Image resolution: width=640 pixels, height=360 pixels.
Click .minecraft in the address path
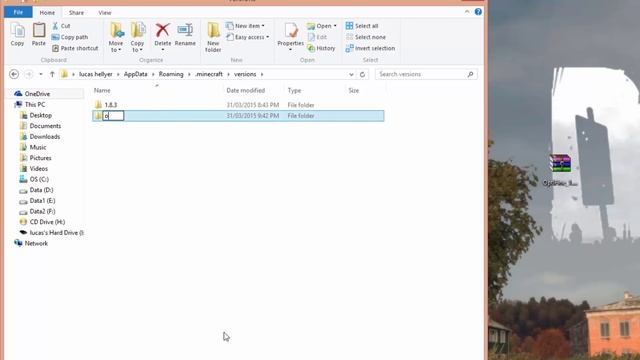click(x=209, y=74)
